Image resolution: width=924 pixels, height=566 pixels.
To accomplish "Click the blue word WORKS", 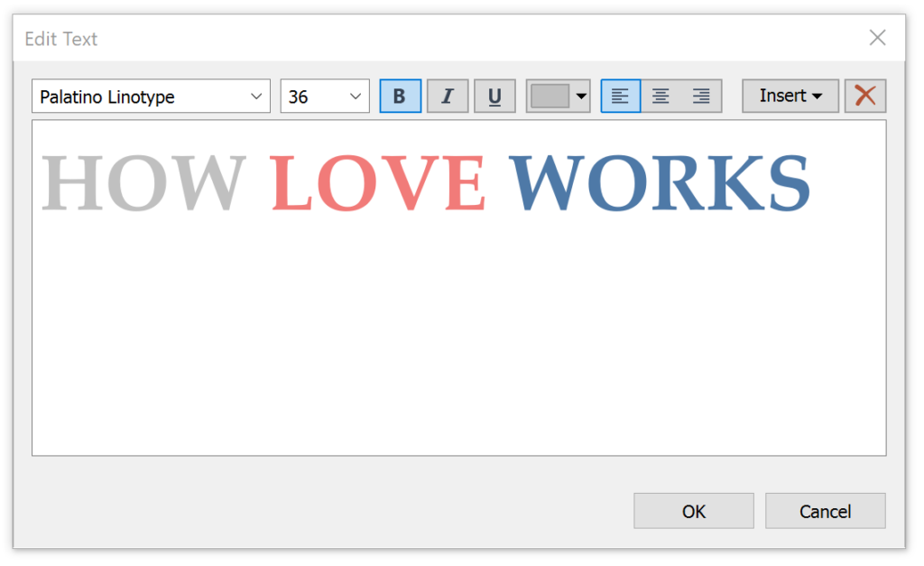I will click(660, 182).
